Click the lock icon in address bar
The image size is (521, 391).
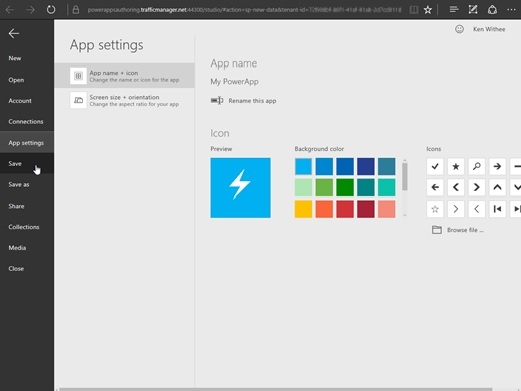coord(76,10)
